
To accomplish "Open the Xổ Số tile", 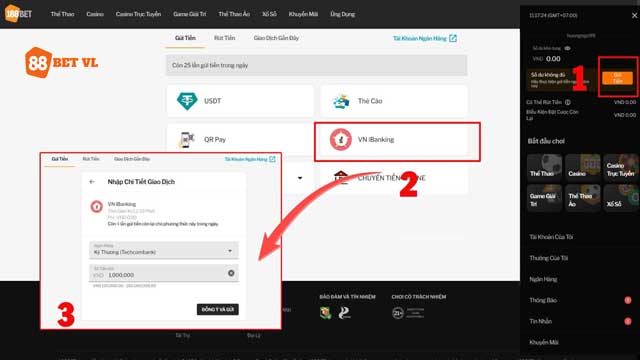I will tap(620, 198).
